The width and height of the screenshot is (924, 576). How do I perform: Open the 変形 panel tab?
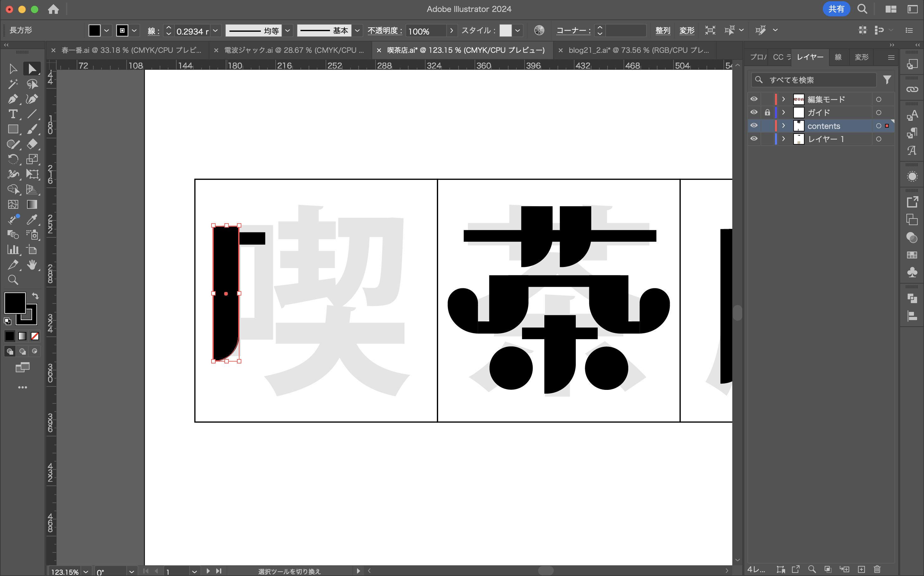tap(861, 57)
